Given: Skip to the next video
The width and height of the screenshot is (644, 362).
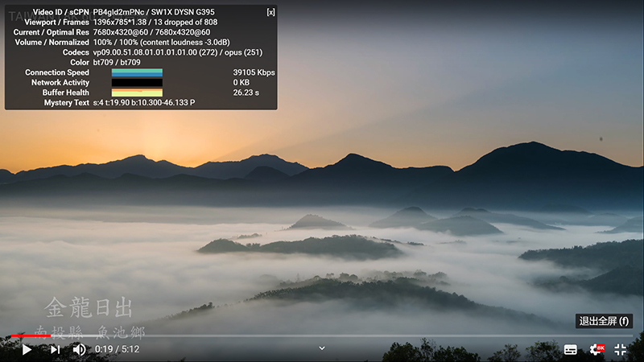Looking at the screenshot, I should tap(55, 349).
